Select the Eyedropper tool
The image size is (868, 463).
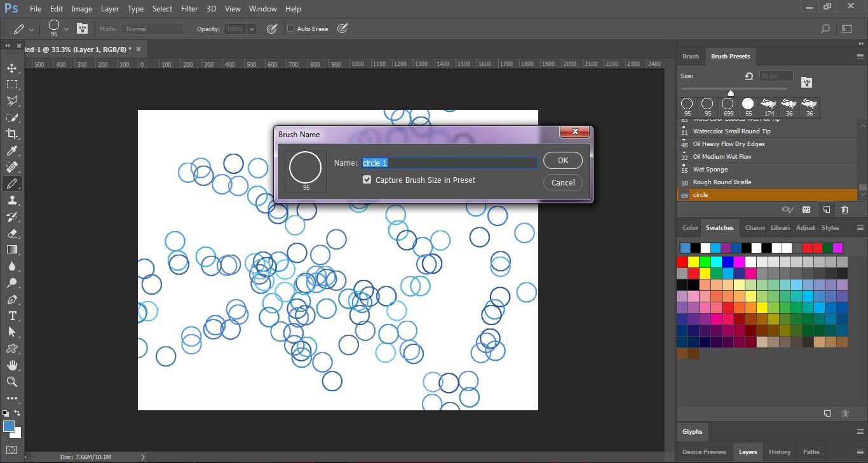pos(11,151)
